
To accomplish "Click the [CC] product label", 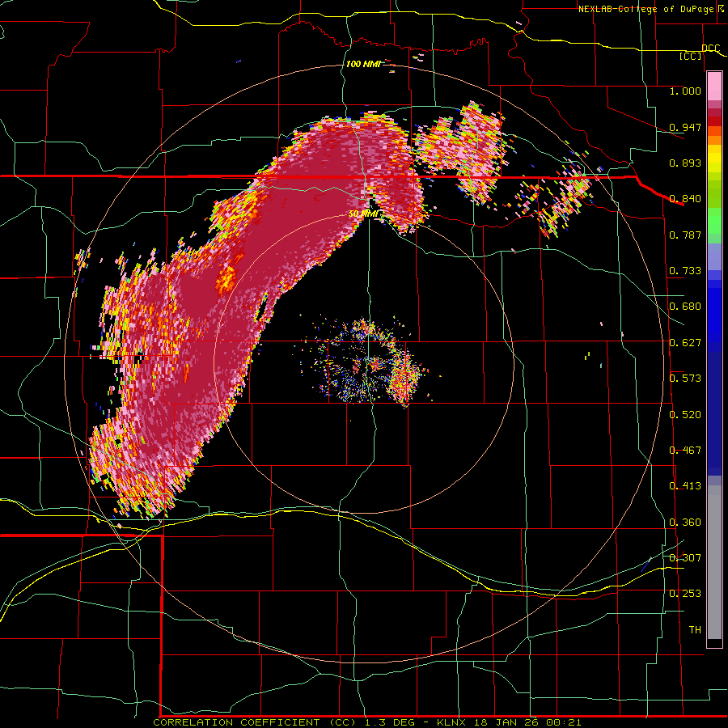I will click(x=691, y=56).
